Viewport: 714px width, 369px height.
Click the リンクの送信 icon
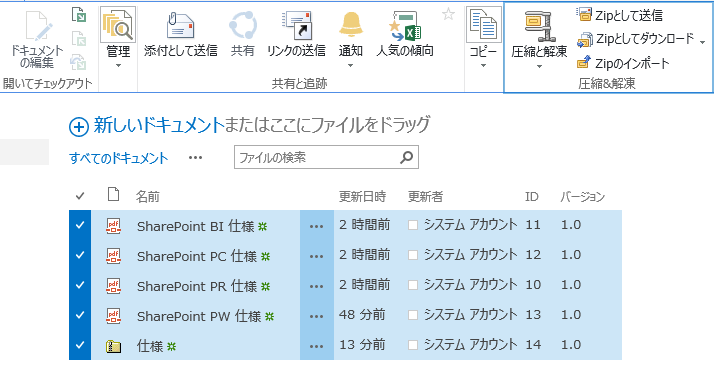pyautogui.click(x=296, y=25)
